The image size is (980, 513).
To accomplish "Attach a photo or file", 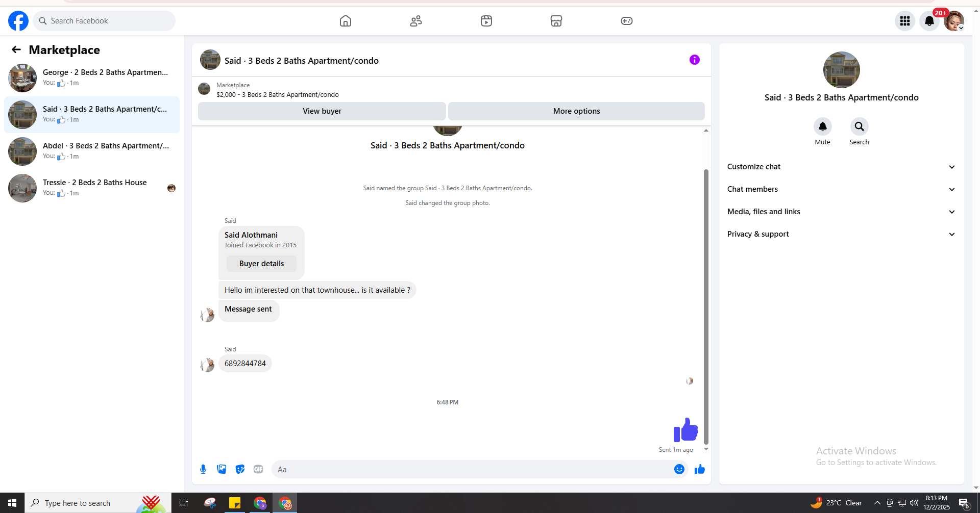I will [222, 469].
